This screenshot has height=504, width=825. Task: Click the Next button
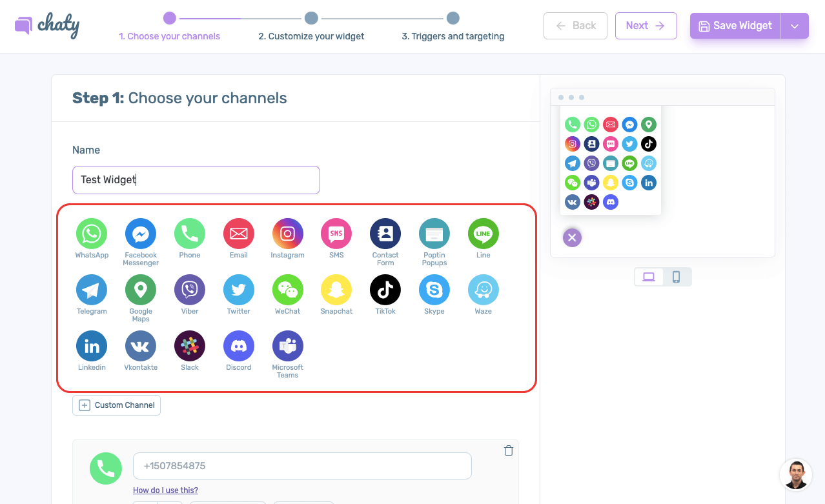[x=646, y=26]
